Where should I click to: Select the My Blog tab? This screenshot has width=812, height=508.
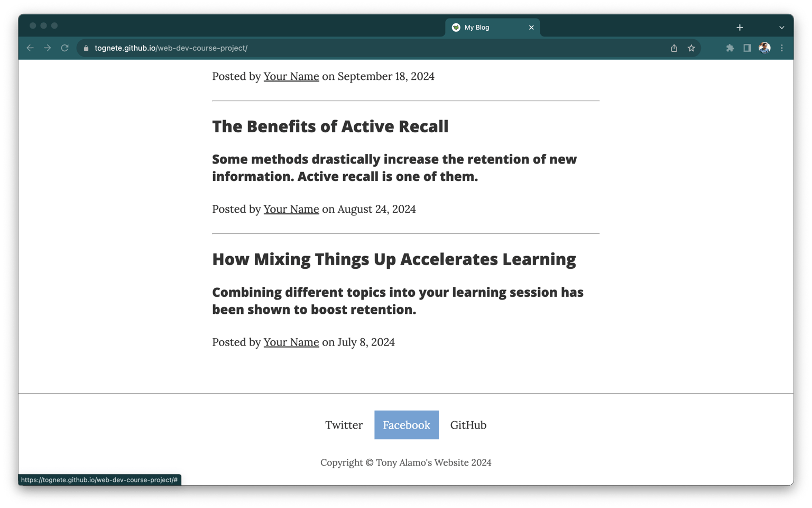pos(492,28)
